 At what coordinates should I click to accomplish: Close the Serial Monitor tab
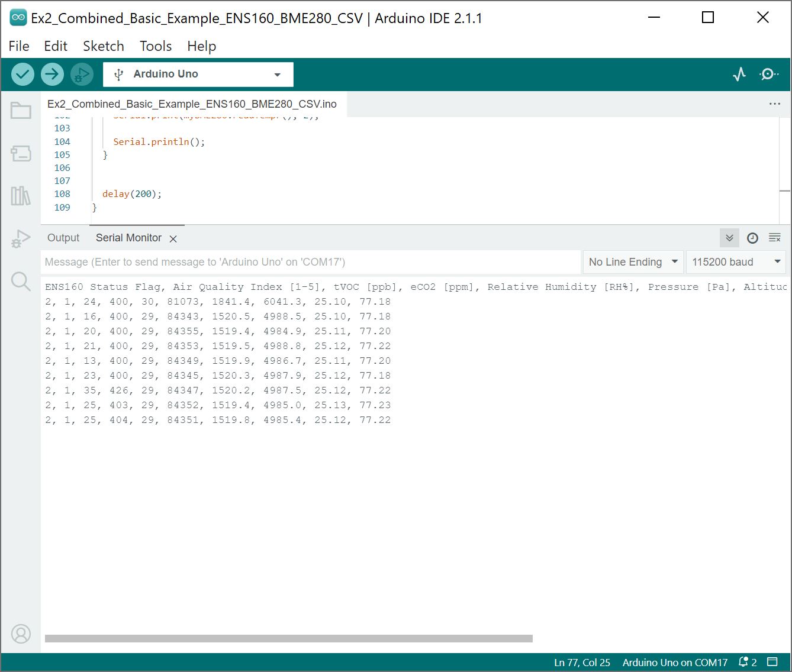coord(173,239)
